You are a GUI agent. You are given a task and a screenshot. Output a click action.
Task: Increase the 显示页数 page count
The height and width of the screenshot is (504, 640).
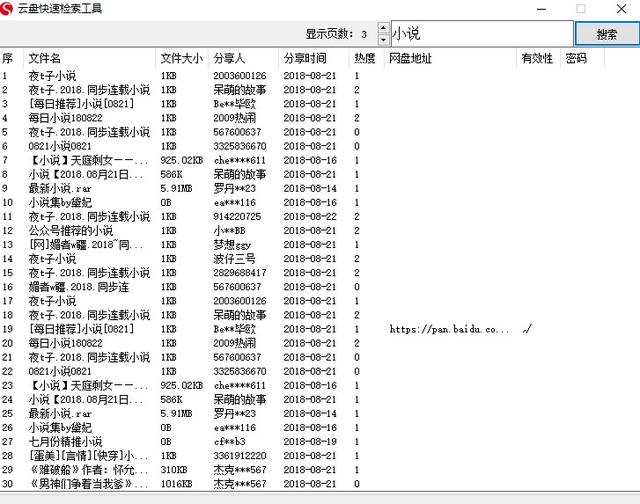383,28
